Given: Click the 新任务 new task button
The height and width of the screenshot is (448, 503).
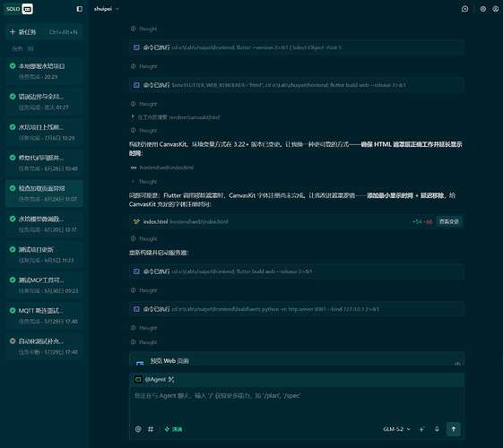Looking at the screenshot, I should tap(44, 31).
